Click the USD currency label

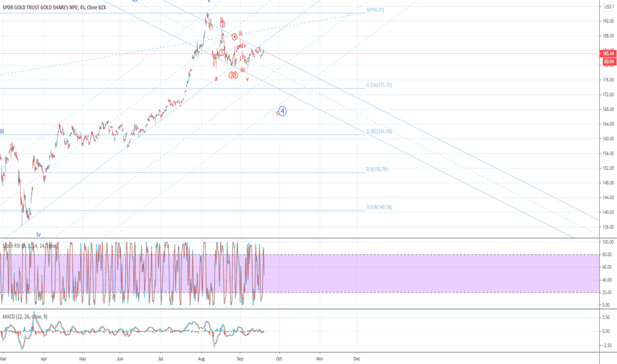coord(608,7)
